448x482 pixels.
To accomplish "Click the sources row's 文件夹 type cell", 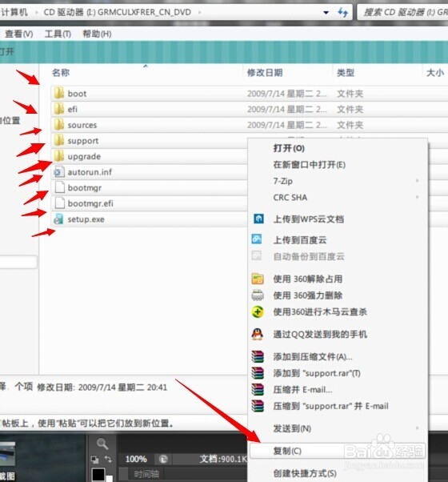I will (x=350, y=125).
